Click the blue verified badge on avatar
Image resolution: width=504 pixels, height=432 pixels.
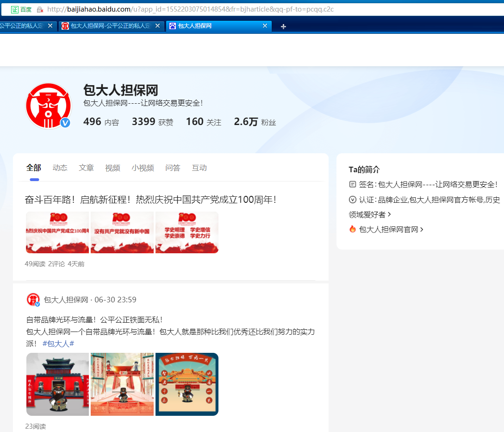[x=65, y=123]
